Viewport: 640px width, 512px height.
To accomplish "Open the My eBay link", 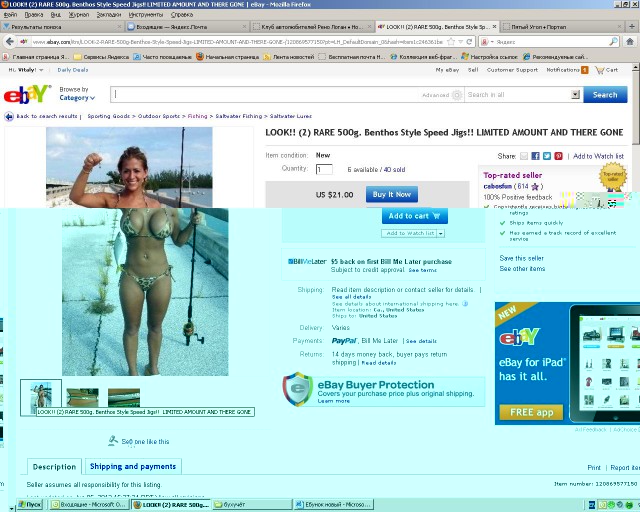I will coord(447,70).
